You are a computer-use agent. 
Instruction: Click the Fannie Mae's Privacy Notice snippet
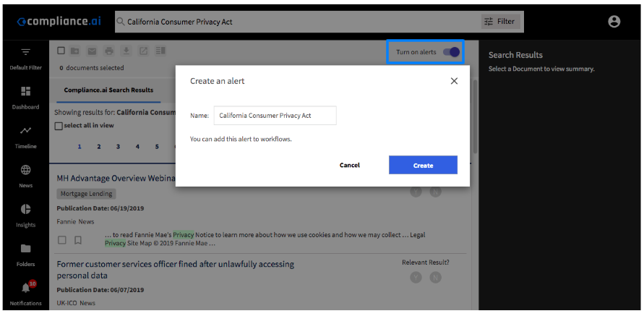[x=265, y=239]
